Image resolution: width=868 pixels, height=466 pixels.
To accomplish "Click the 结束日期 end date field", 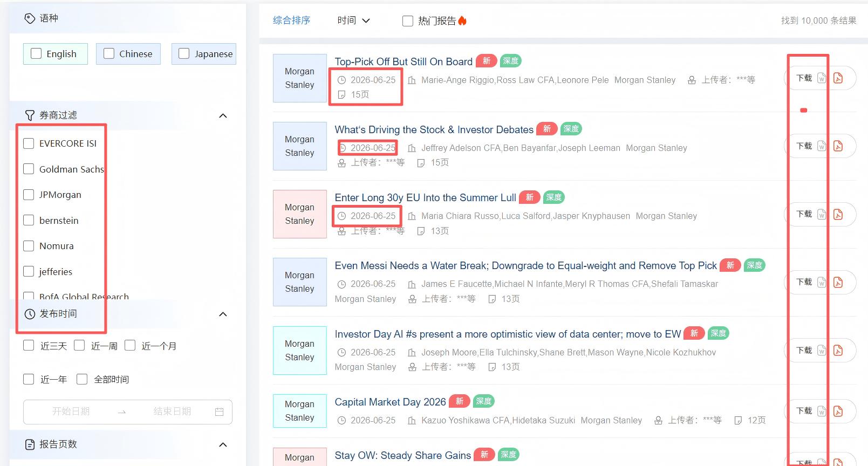I will click(x=172, y=412).
